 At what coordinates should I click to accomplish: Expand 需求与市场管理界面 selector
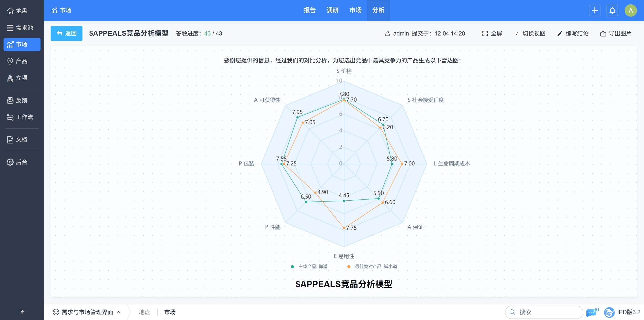[87, 312]
